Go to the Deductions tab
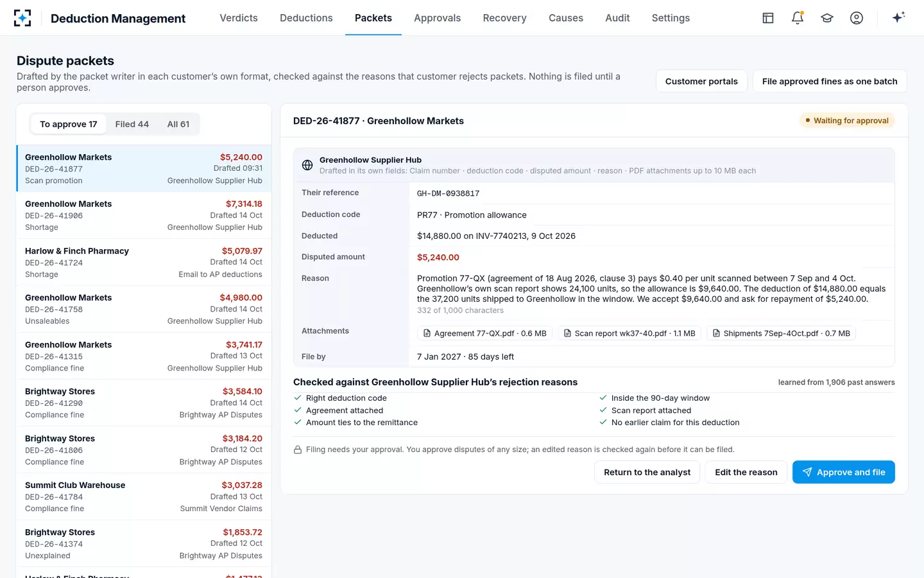 click(306, 18)
